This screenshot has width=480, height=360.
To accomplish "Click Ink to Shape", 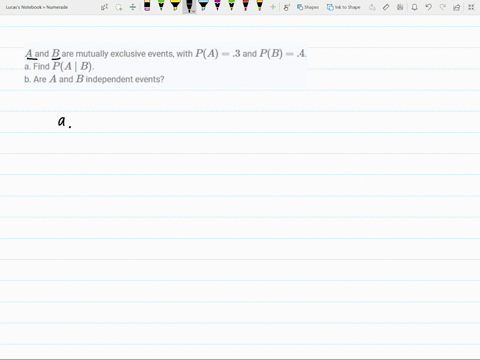I will pos(343,7).
